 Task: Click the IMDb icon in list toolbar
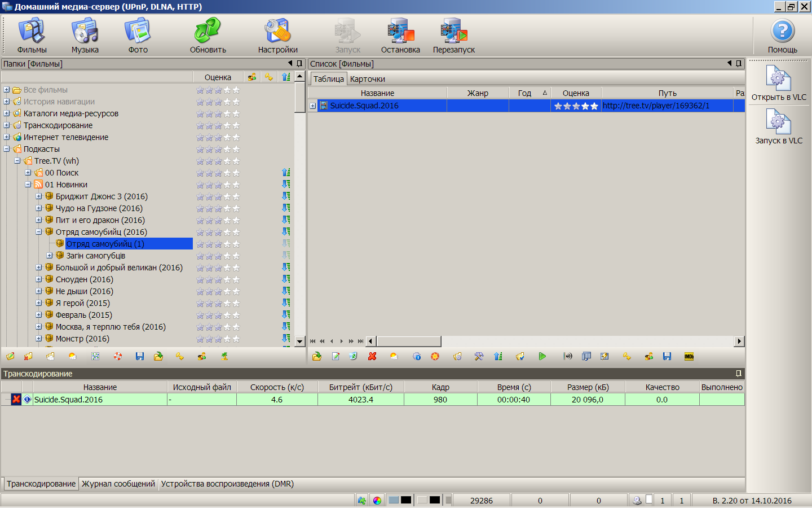pos(689,356)
